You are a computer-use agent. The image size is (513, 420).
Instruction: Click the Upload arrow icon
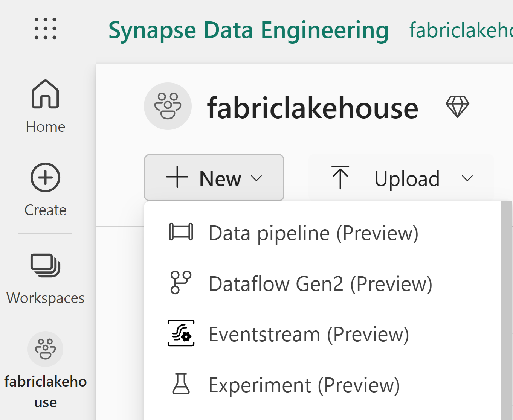340,177
